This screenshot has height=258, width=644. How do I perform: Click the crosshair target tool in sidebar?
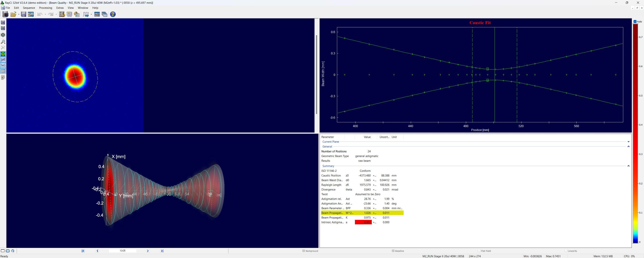(x=3, y=35)
